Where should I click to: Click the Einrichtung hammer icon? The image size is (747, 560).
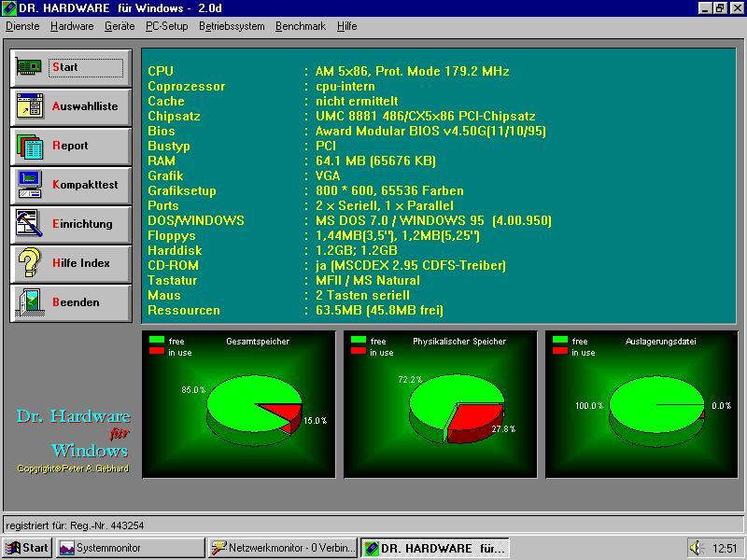click(29, 223)
